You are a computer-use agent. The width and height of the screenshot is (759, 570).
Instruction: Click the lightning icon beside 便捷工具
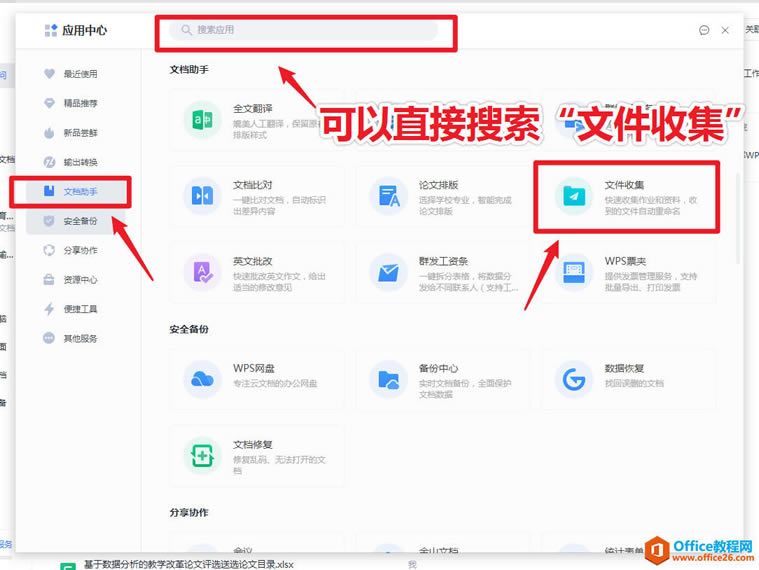(x=49, y=309)
